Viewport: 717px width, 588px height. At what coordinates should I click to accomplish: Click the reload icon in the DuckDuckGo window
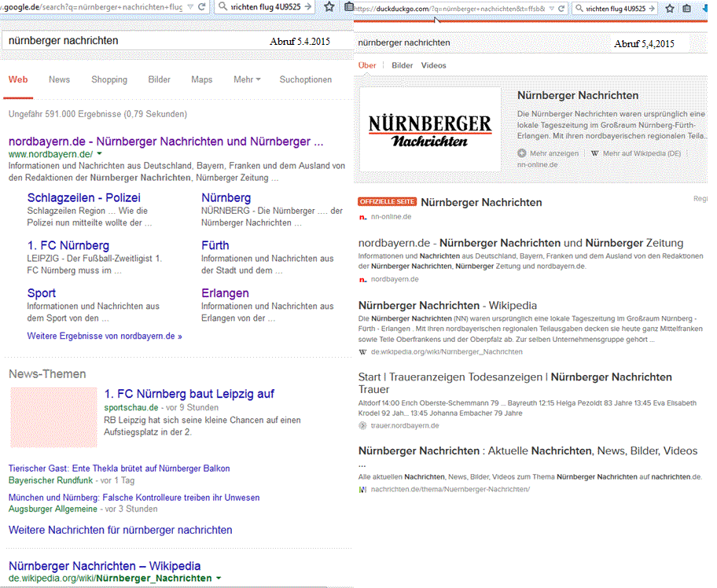[561, 8]
